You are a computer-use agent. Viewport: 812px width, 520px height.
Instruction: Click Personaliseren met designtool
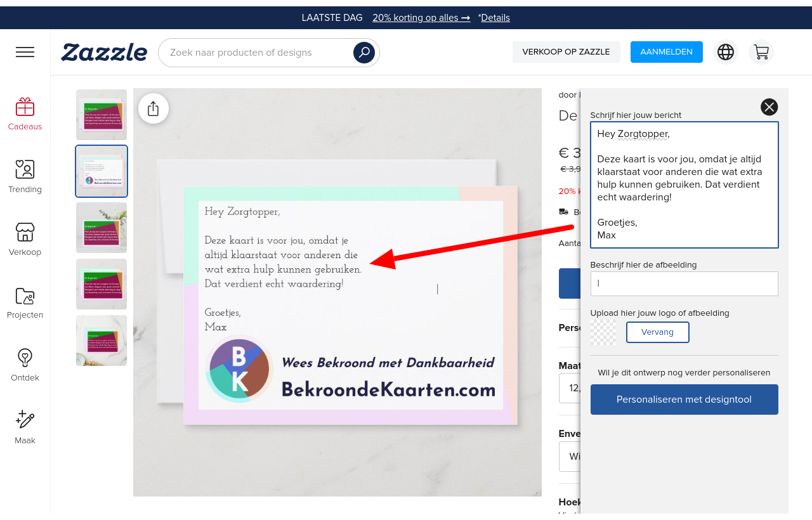(x=684, y=400)
